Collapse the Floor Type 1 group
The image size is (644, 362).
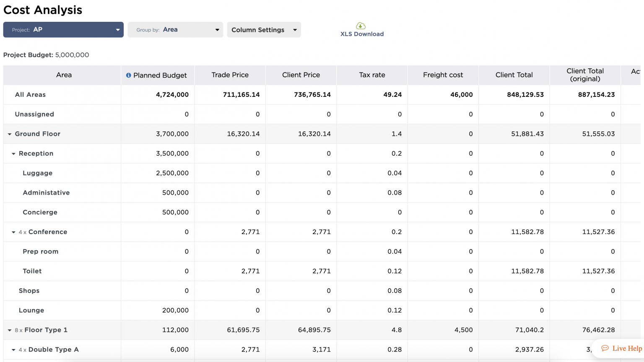[10, 330]
